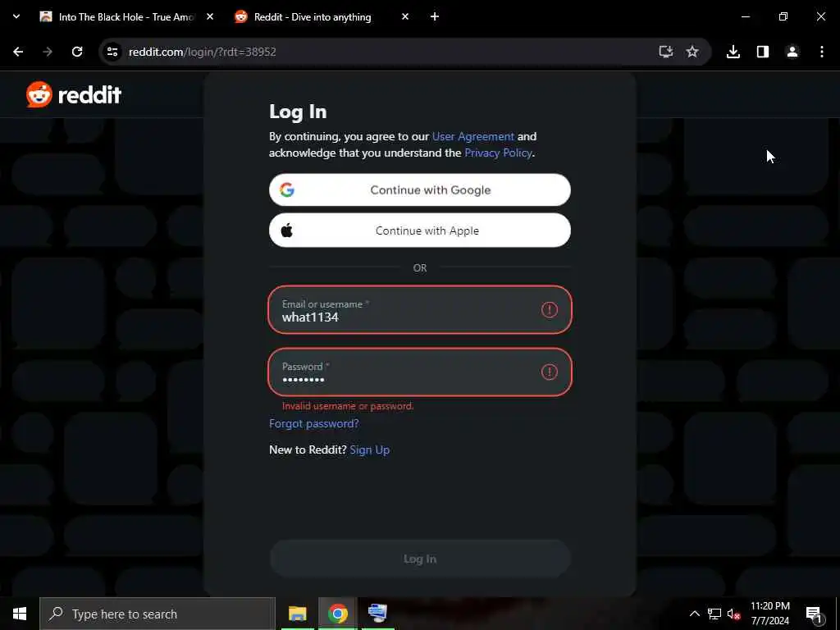Click the Email or username field
The width and height of the screenshot is (840, 630).
point(420,309)
